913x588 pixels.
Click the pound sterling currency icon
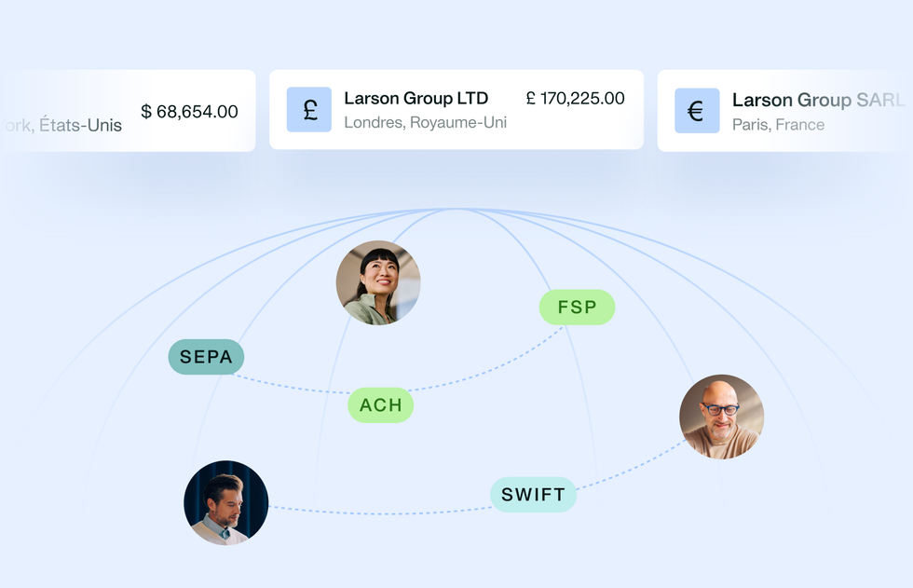click(309, 109)
